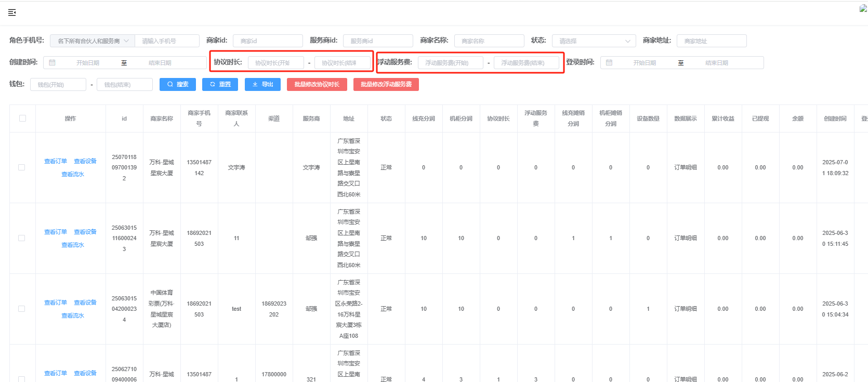The width and height of the screenshot is (868, 382).
Task: Click 批量修改浮动服务费 red button
Action: pos(386,84)
